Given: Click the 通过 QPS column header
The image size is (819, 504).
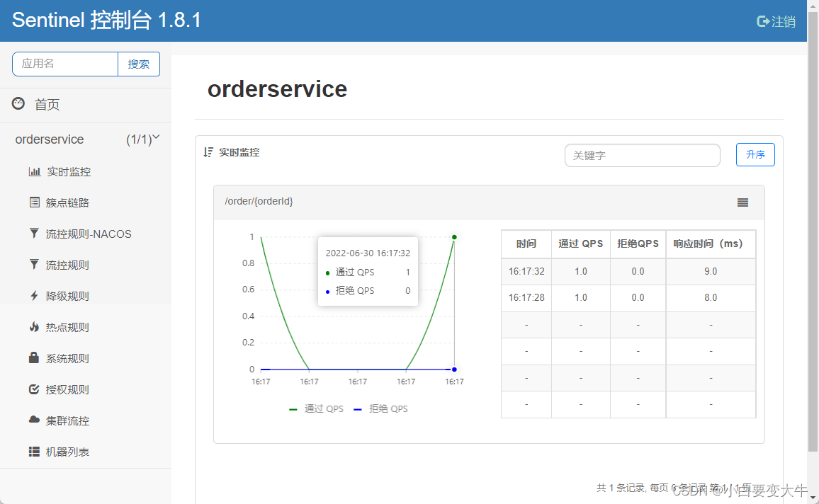Looking at the screenshot, I should 581,244.
